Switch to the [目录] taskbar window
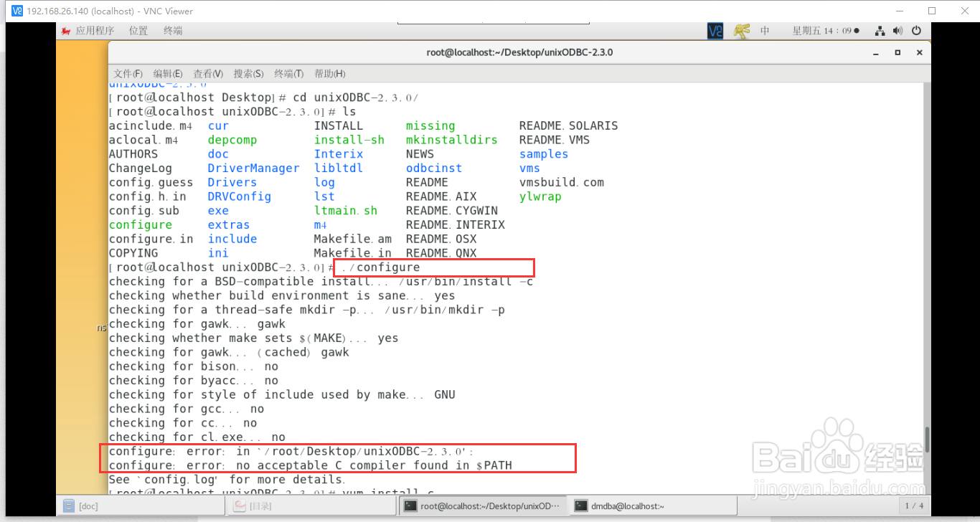The width and height of the screenshot is (980, 522). point(311,506)
